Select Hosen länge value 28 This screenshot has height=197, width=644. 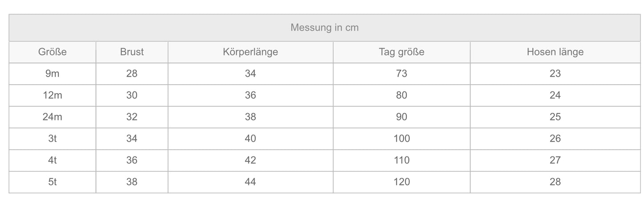(x=555, y=182)
